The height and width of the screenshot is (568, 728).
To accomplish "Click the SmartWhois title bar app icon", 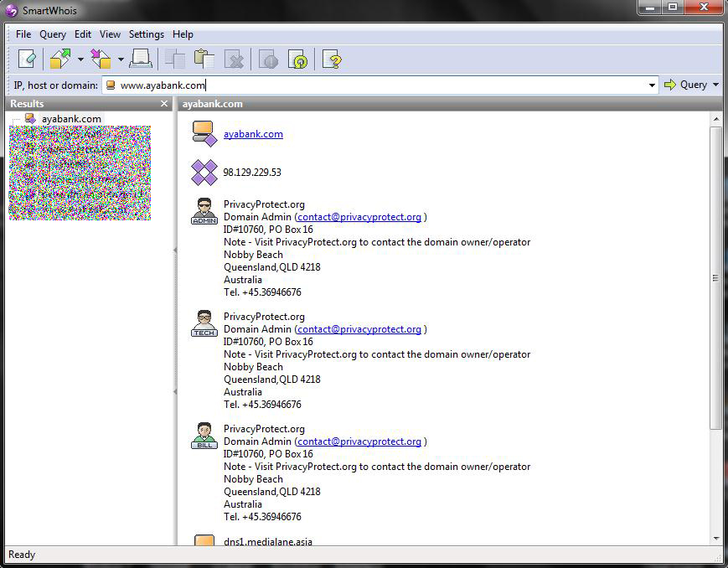I will click(x=11, y=10).
